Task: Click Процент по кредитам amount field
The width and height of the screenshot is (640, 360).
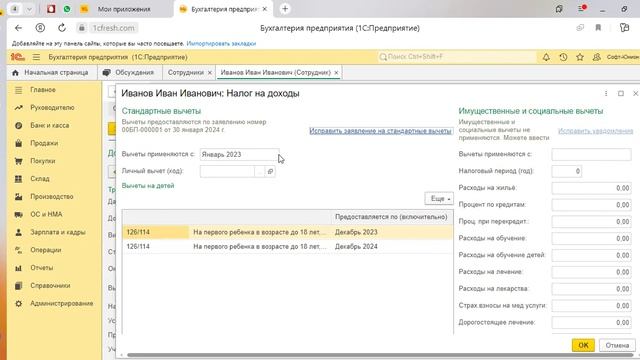Action: [591, 205]
